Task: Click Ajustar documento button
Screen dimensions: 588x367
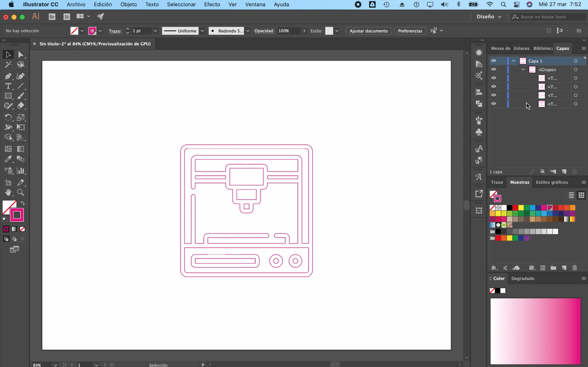Action: point(369,31)
